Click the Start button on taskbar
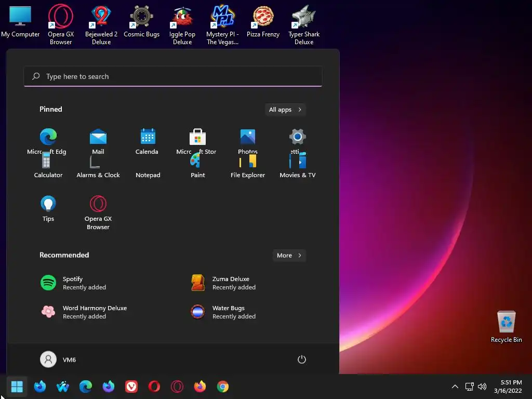The height and width of the screenshot is (399, 532). [x=17, y=387]
